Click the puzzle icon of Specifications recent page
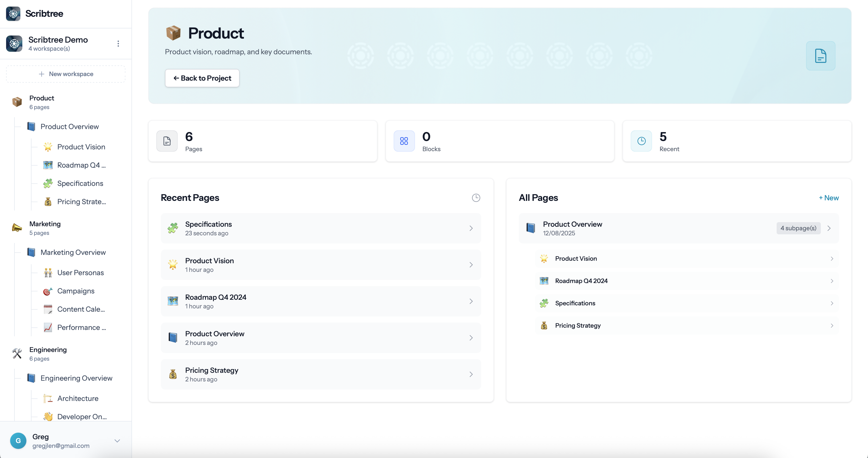868x458 pixels. (173, 228)
